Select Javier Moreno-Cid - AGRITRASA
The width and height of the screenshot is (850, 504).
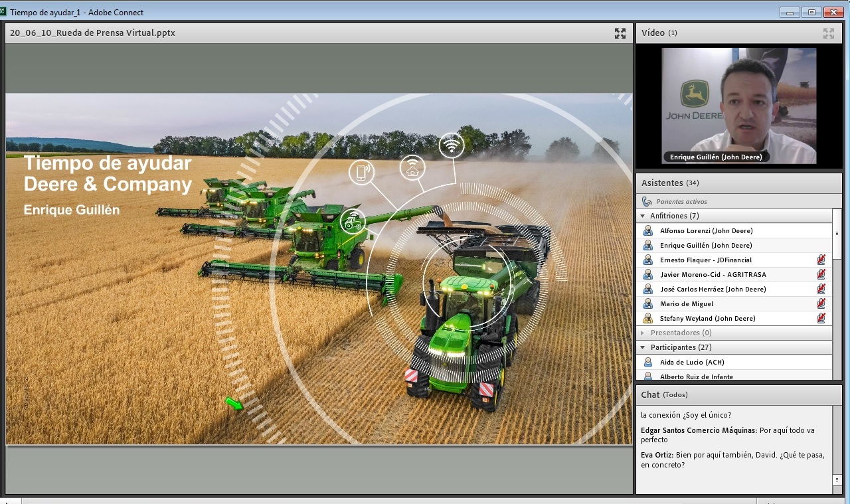tap(734, 275)
